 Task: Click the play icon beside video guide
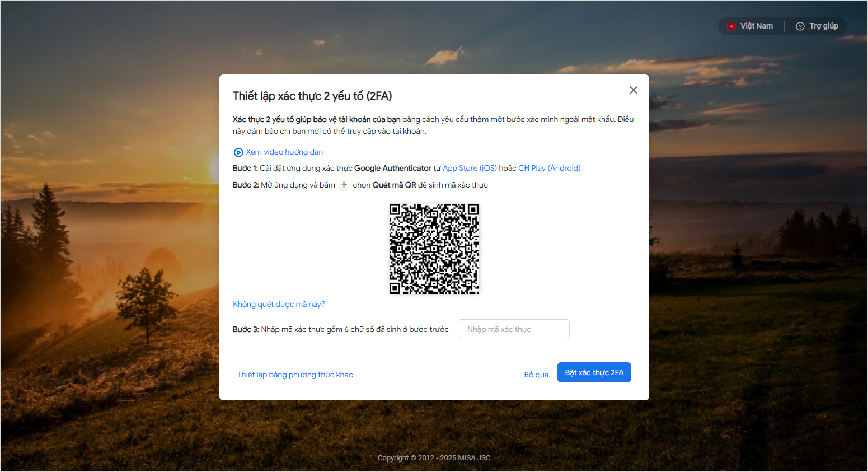click(238, 152)
